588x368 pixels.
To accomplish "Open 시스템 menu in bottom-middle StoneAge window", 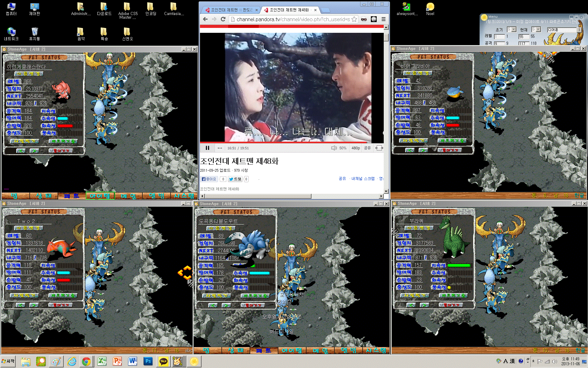I will [376, 350].
